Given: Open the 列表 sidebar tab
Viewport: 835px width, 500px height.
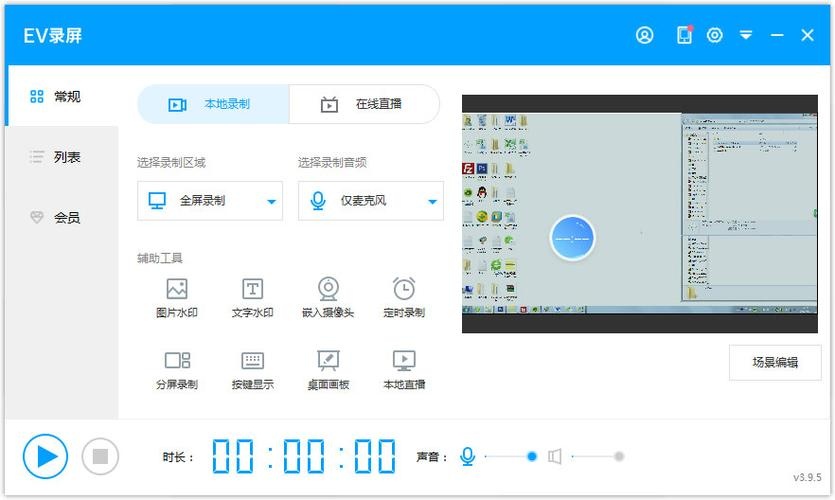Looking at the screenshot, I should pos(60,157).
